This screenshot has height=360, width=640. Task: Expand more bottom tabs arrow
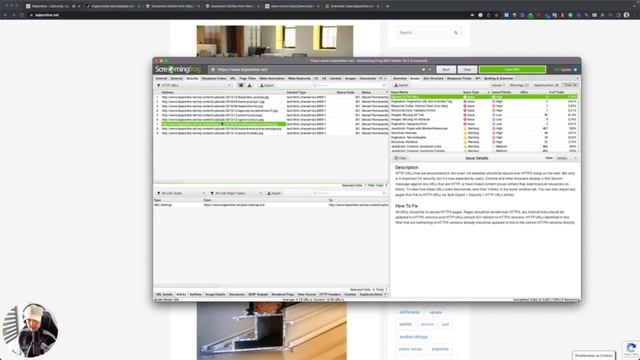tap(385, 294)
